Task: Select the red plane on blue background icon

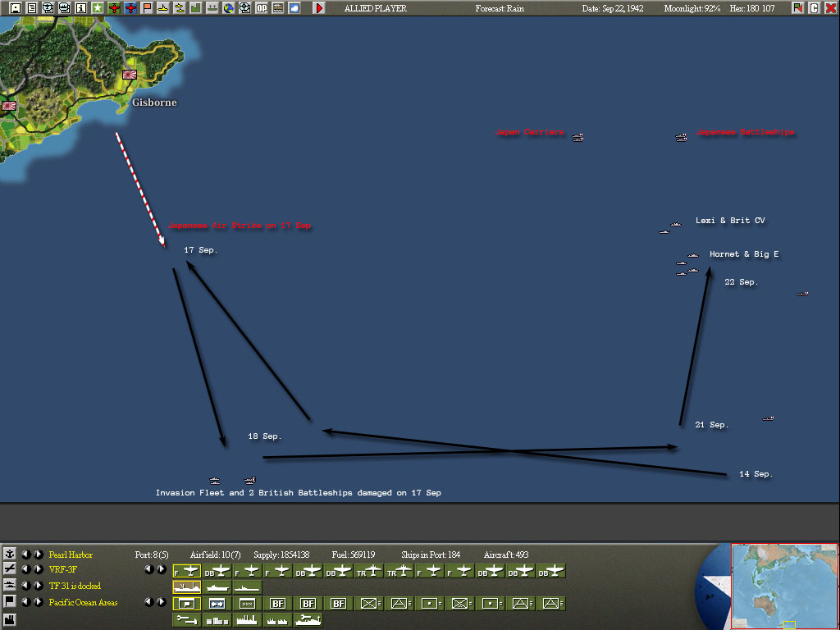Action: pos(130,8)
